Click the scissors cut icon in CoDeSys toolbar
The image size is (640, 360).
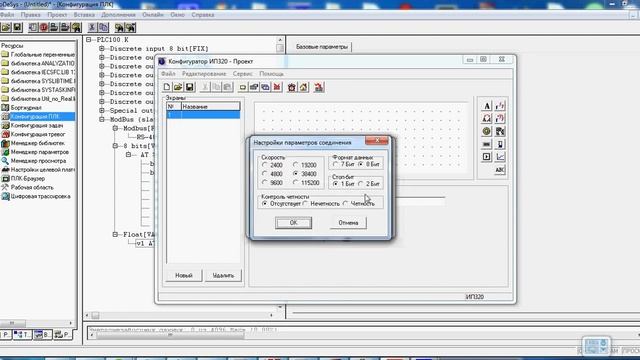coord(92,27)
